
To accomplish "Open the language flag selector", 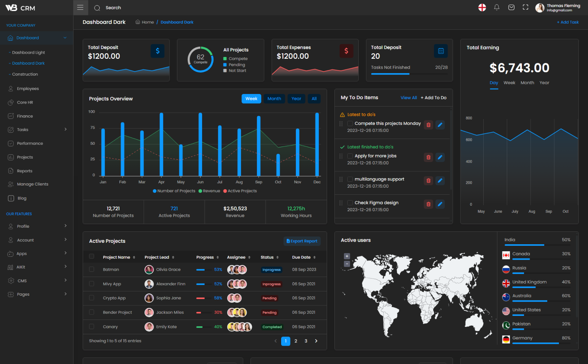I will click(x=482, y=7).
